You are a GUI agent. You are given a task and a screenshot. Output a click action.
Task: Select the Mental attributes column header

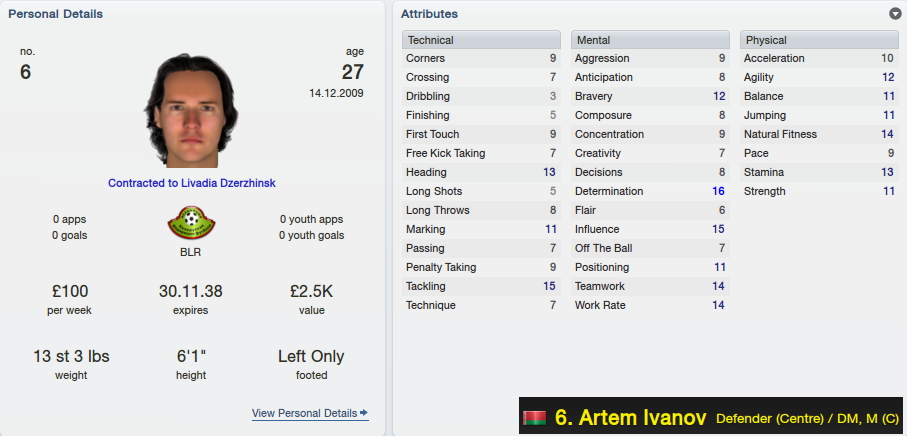point(650,40)
